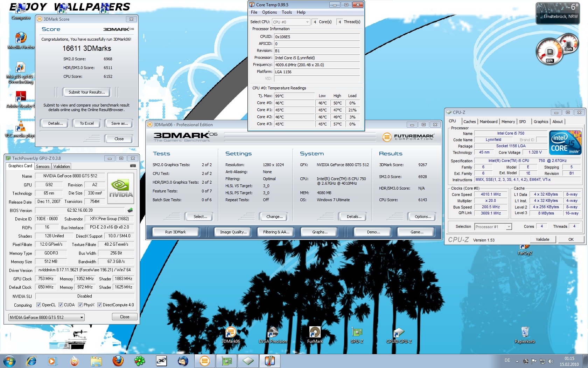Click Submit Your Results button
The image size is (588, 368).
pyautogui.click(x=86, y=92)
